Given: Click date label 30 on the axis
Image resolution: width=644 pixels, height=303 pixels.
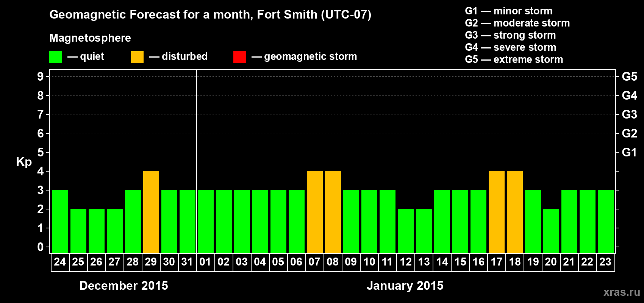Looking at the screenshot, I should 169,262.
